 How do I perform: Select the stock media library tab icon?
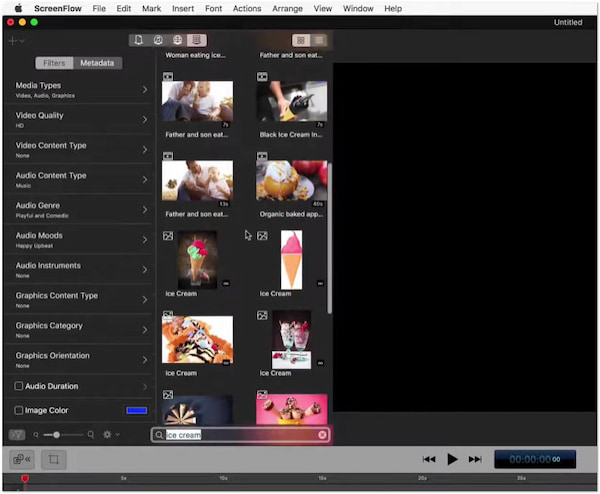(x=197, y=40)
